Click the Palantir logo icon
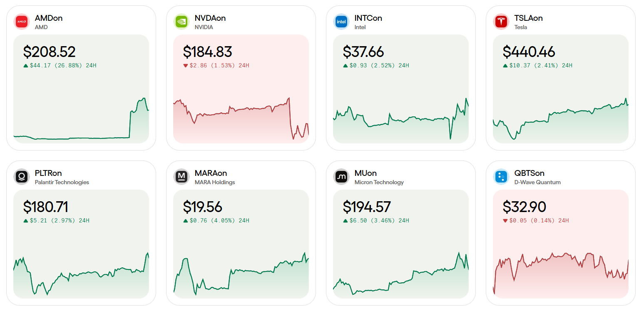The height and width of the screenshot is (311, 644). [x=22, y=177]
